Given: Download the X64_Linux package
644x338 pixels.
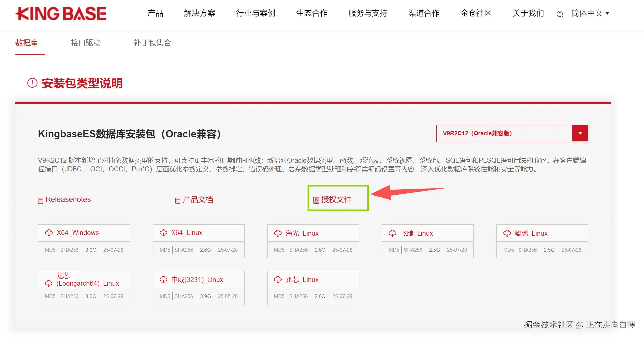Looking at the screenshot, I should [x=187, y=233].
